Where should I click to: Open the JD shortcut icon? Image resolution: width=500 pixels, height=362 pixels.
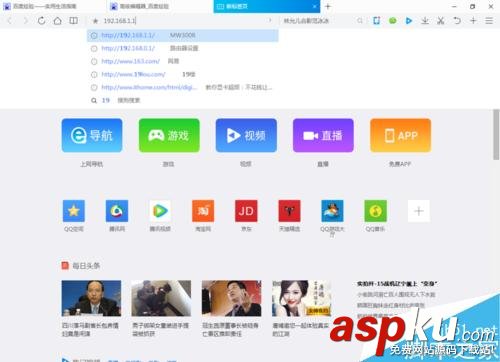click(246, 211)
